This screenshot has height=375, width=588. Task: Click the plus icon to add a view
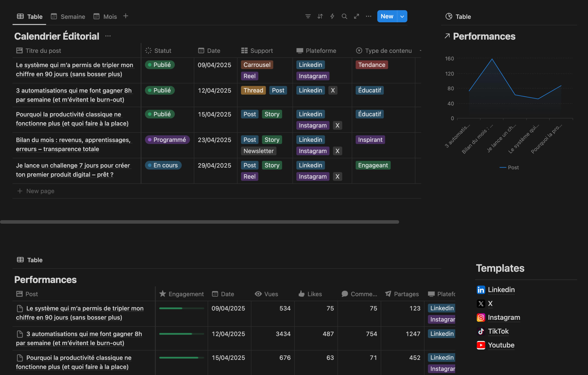pyautogui.click(x=125, y=16)
